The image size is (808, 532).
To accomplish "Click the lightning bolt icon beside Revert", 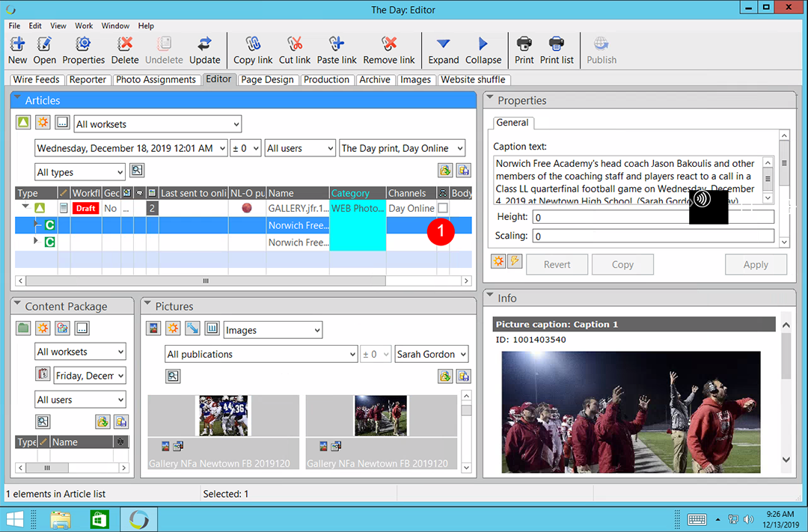I will pyautogui.click(x=515, y=261).
